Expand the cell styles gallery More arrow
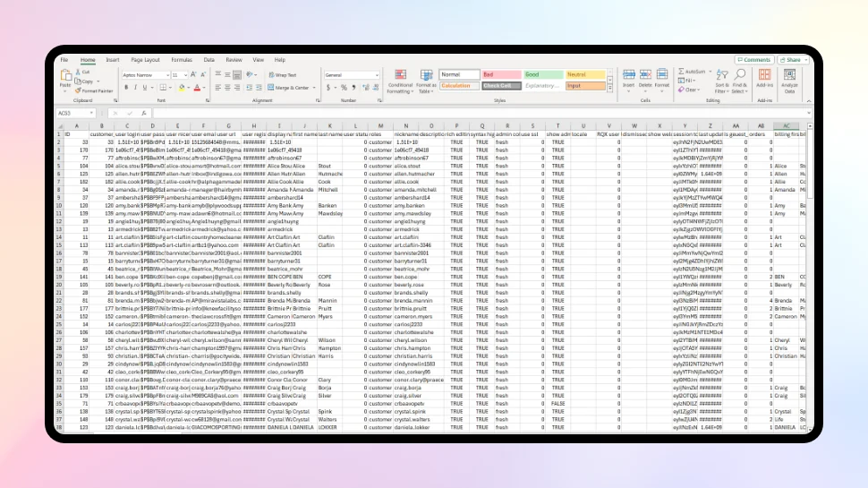Screen dimensions: 868x488 tap(610, 88)
